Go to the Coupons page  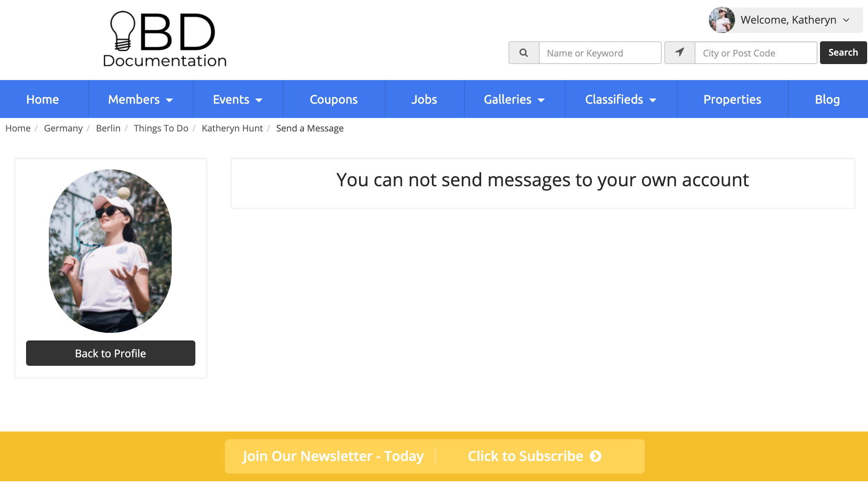point(334,99)
